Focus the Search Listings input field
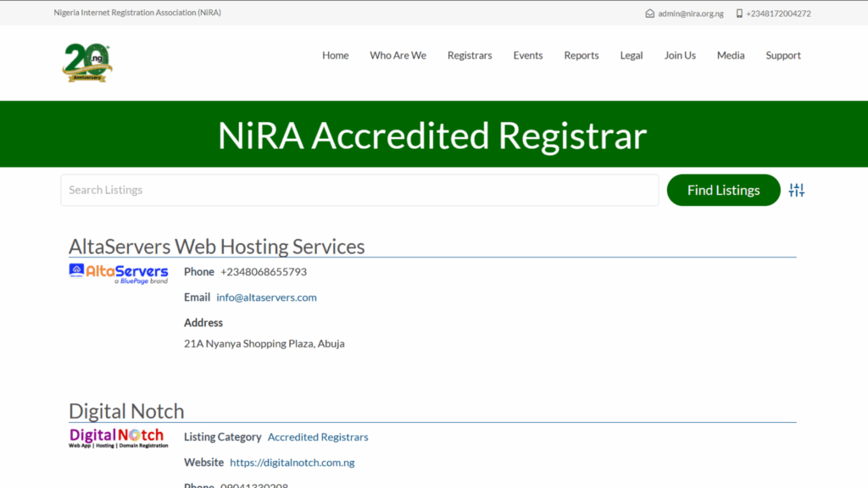 click(x=359, y=191)
